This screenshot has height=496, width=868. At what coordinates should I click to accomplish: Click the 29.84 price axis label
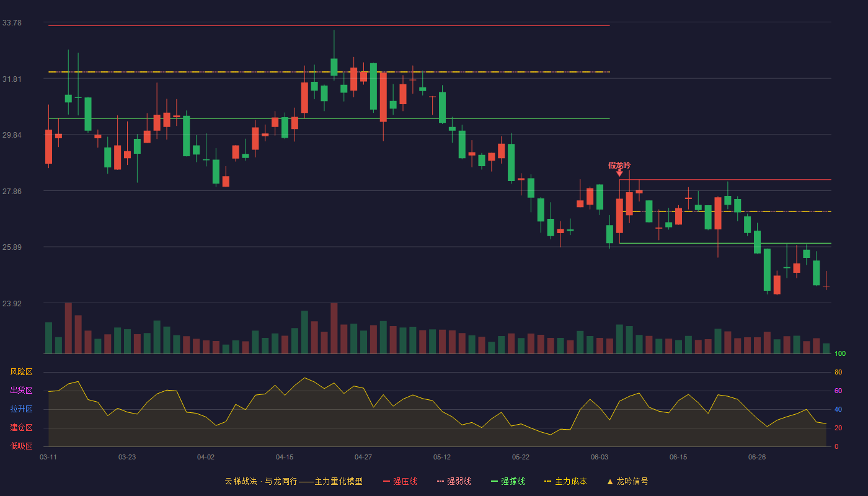pos(12,135)
